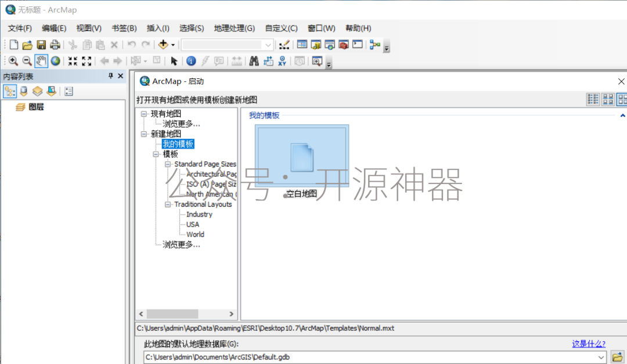Click the Add Data button icon

tap(163, 45)
